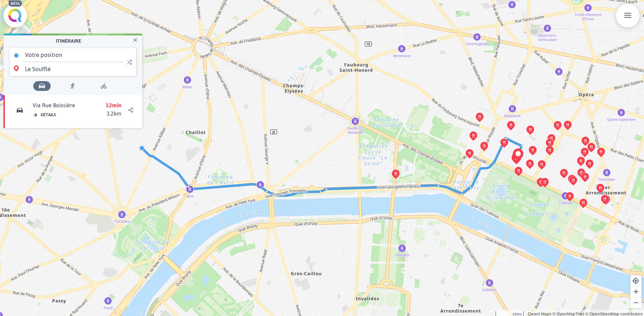Open the hamburger menu button
Image resolution: width=644 pixels, height=316 pixels.
[x=627, y=15]
